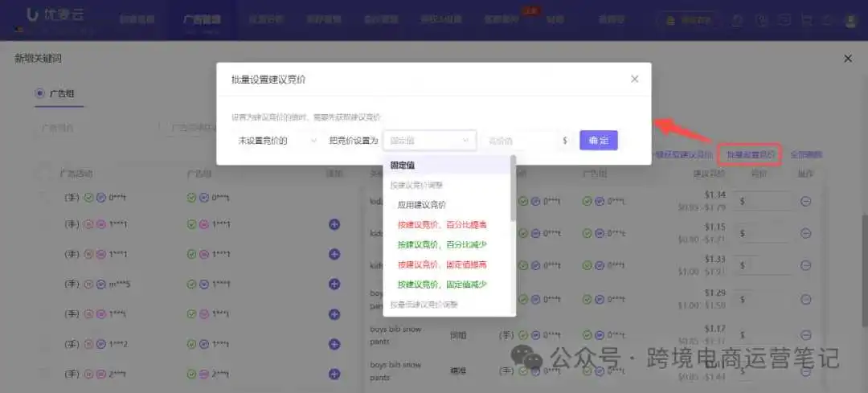Close the 新增关键词 panel
868x393 pixels.
(848, 58)
